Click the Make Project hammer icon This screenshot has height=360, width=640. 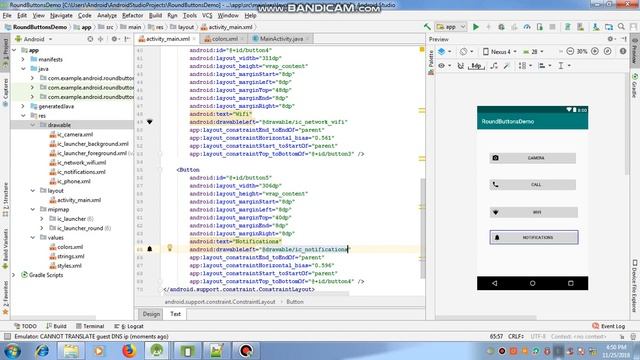(427, 27)
